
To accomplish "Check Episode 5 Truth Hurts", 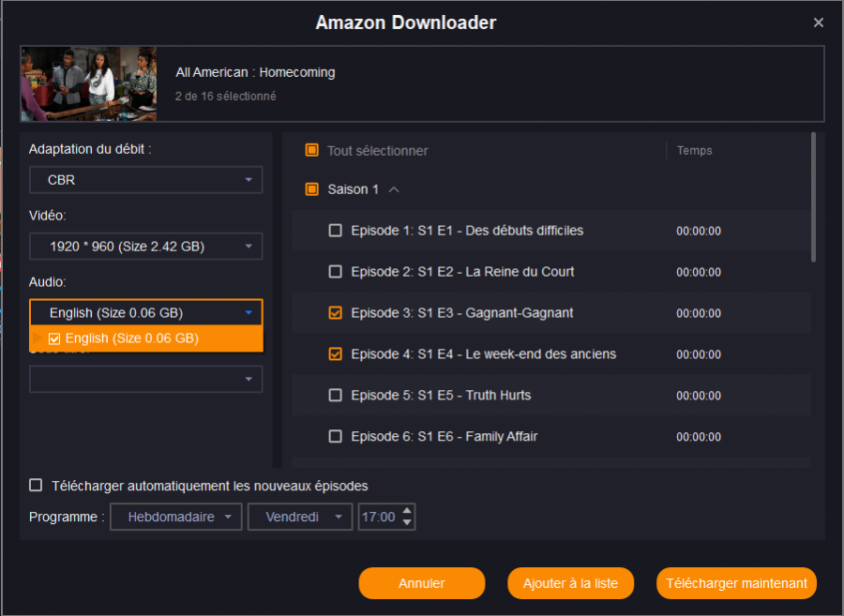I will click(336, 395).
